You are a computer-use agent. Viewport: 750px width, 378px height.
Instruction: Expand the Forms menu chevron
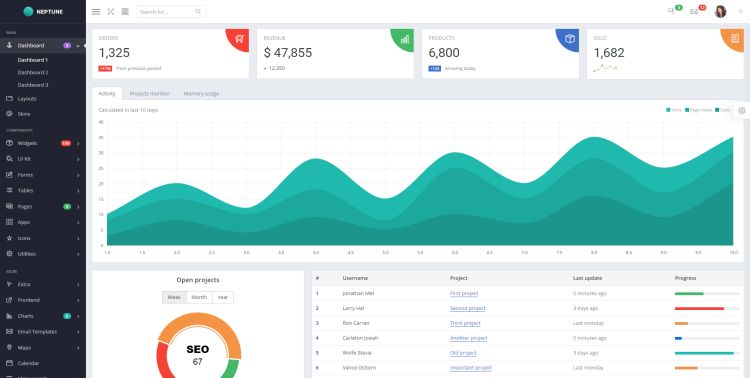pyautogui.click(x=78, y=175)
